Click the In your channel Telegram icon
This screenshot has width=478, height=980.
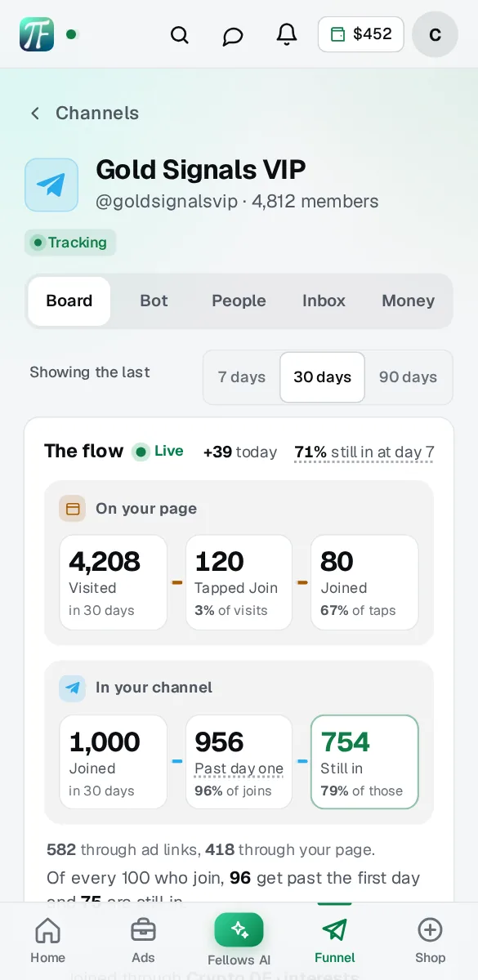[x=73, y=688]
